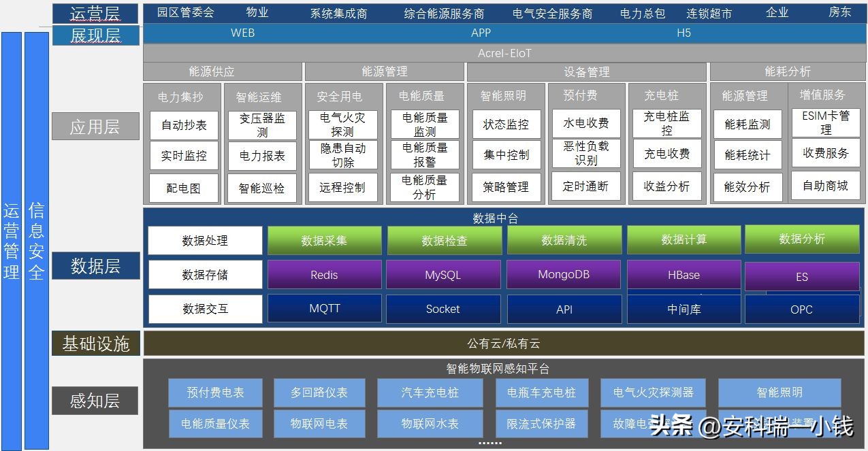868x451 pixels.
Task: Click the 智能照明 block in 感知层
Action: 779,392
